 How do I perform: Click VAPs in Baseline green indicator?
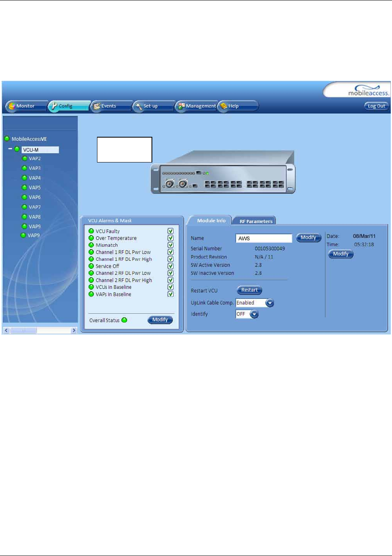[91, 294]
